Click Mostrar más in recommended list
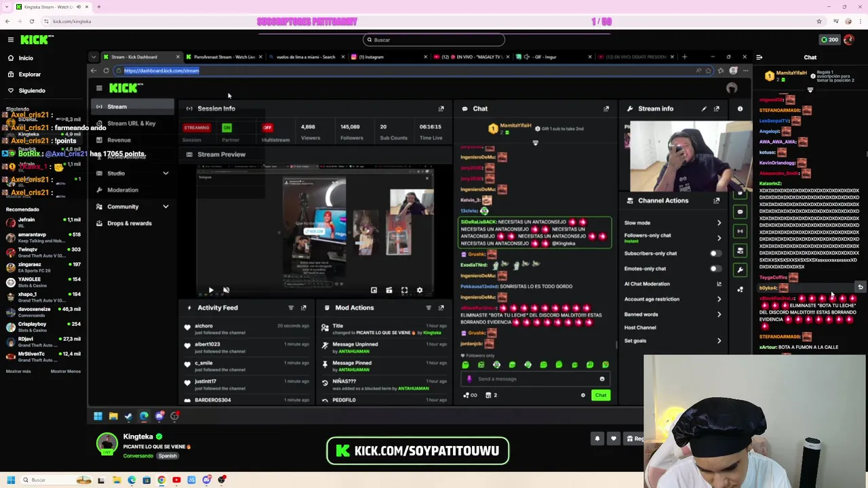This screenshot has height=488, width=868. [x=18, y=371]
